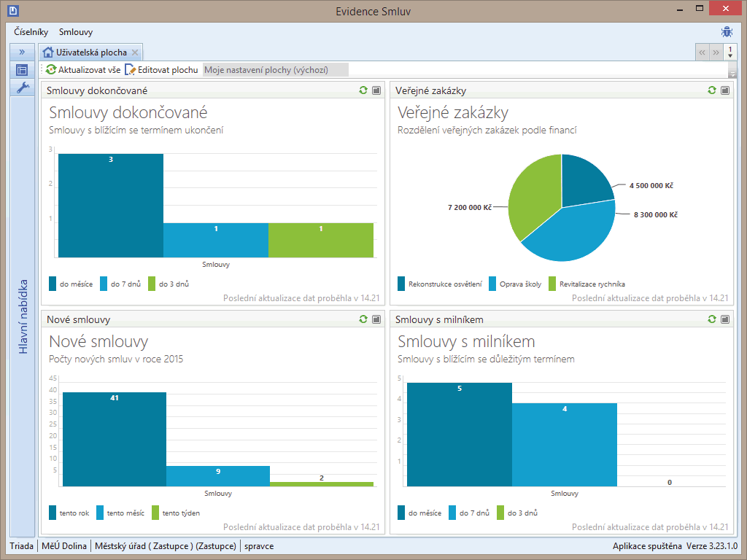
Task: Refresh the Veřejné zakázky panel
Action: [712, 90]
